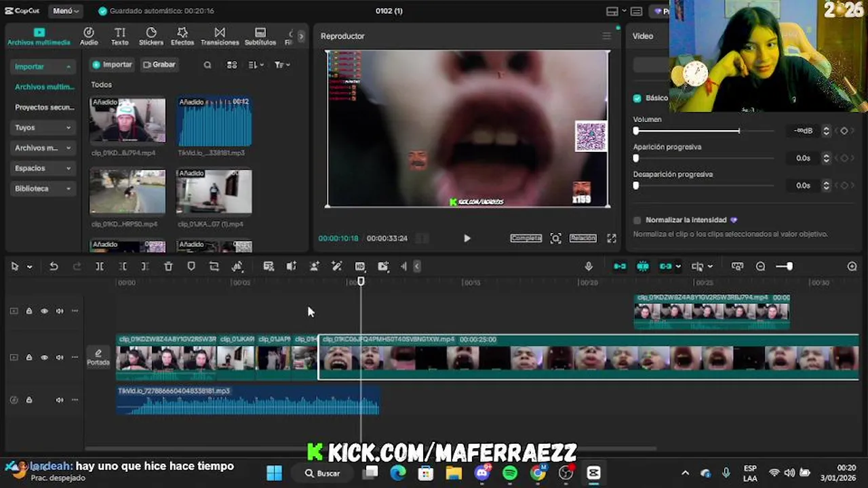Open the Stickers tab
868x488 pixels.
click(x=151, y=37)
